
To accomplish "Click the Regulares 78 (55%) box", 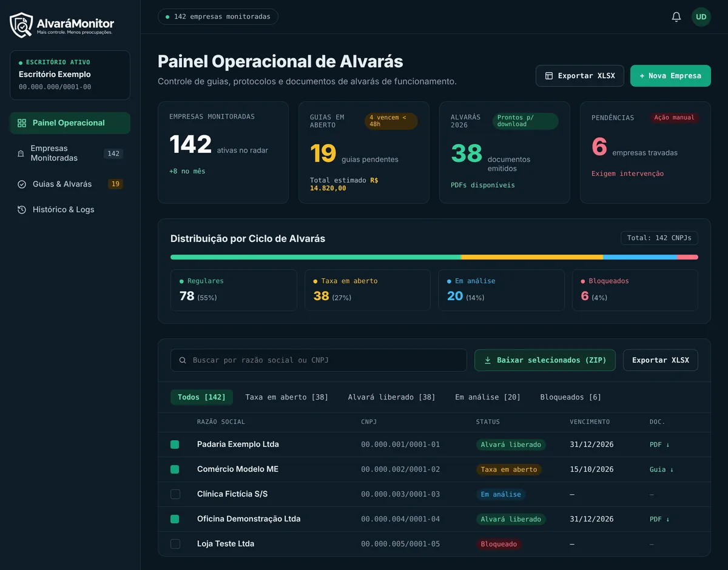I will click(x=234, y=290).
